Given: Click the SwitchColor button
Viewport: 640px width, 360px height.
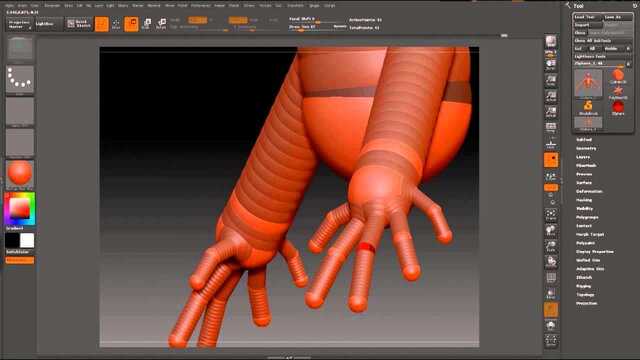Looking at the screenshot, I should tap(20, 252).
